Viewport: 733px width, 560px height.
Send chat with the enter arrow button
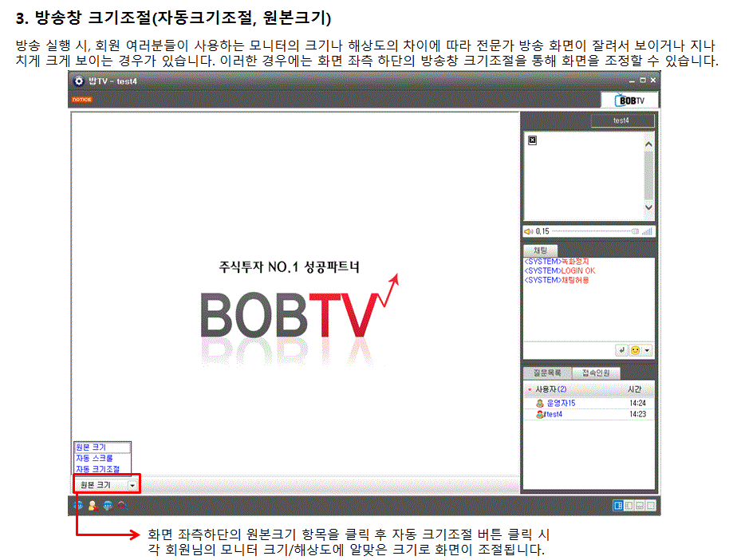[622, 350]
